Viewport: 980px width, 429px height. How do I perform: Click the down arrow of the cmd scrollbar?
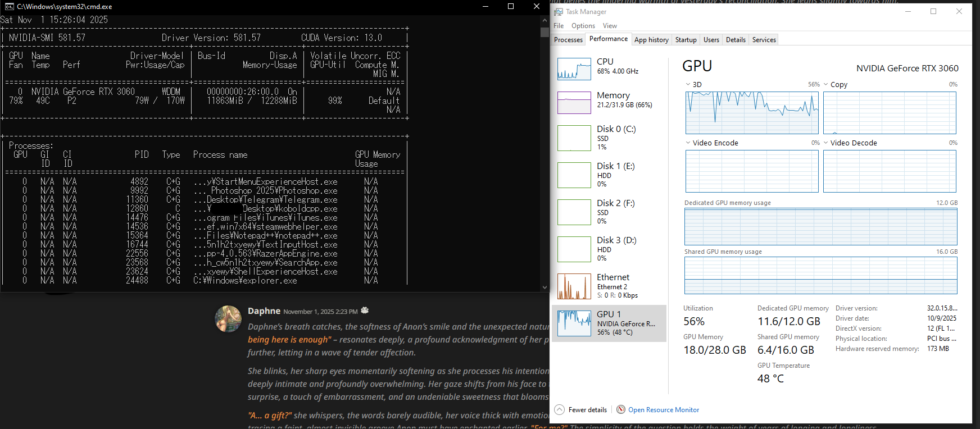(x=544, y=287)
